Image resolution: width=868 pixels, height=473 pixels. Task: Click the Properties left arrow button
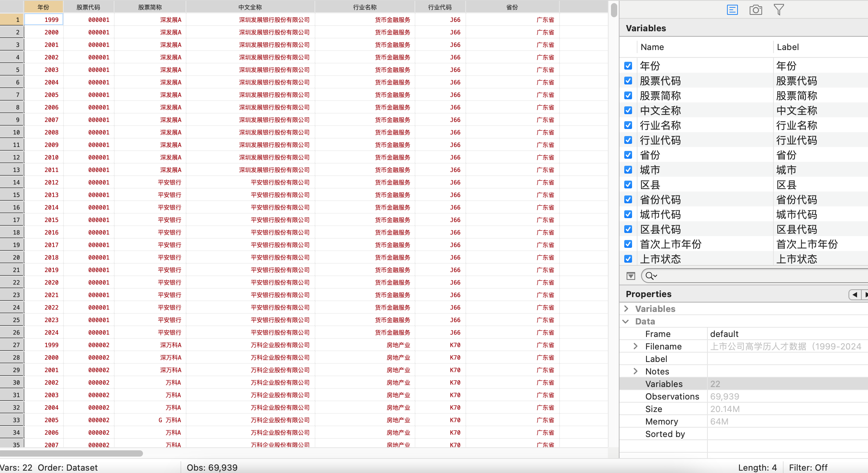coord(855,295)
